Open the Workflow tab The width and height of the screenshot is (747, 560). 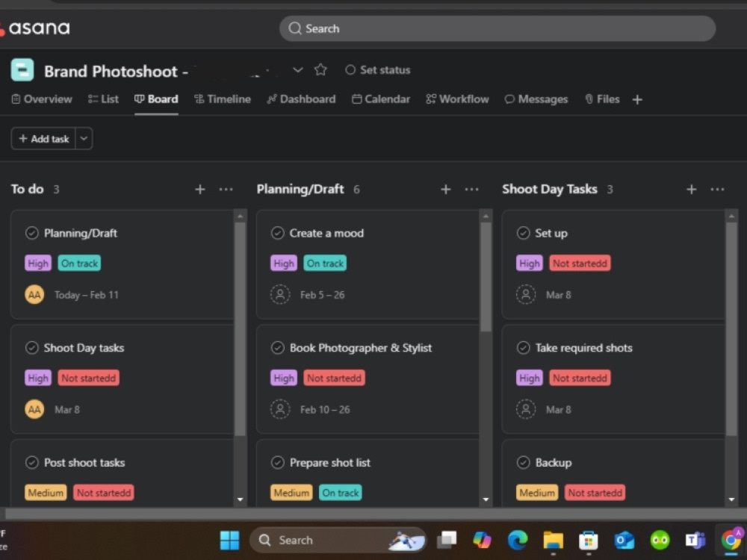457,99
